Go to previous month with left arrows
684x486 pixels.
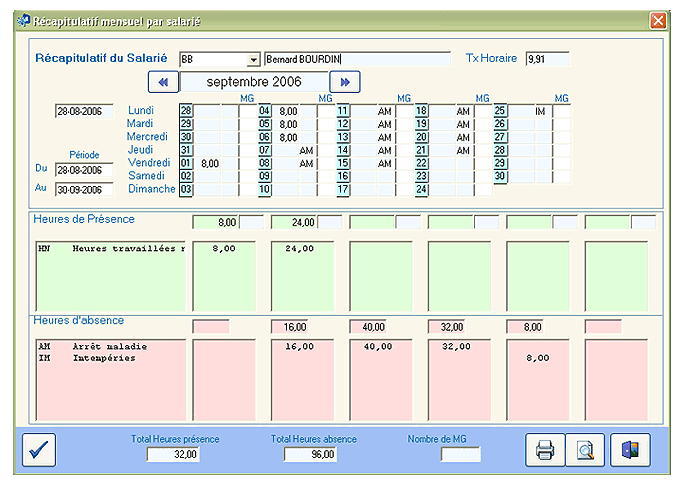[x=163, y=82]
